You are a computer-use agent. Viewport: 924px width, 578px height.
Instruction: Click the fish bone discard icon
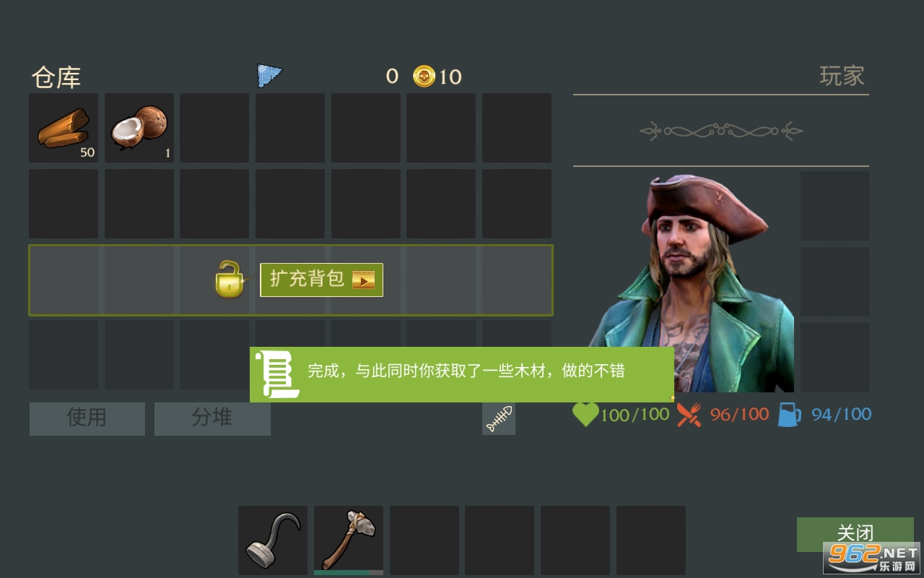pyautogui.click(x=499, y=419)
